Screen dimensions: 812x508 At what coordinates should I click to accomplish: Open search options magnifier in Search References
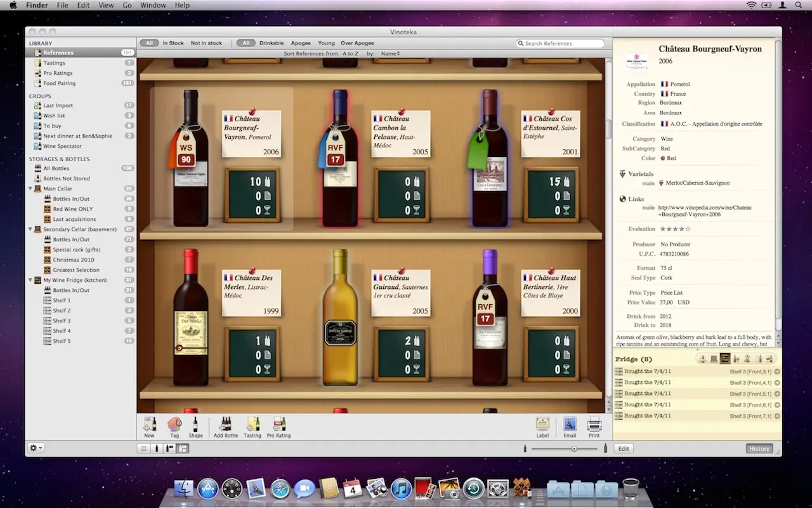[x=521, y=44]
